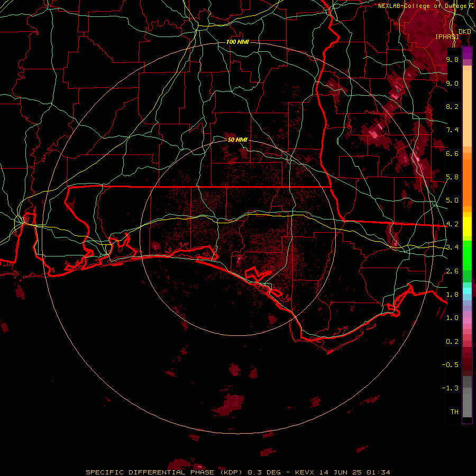Click the orange band of color scale

tap(467, 180)
